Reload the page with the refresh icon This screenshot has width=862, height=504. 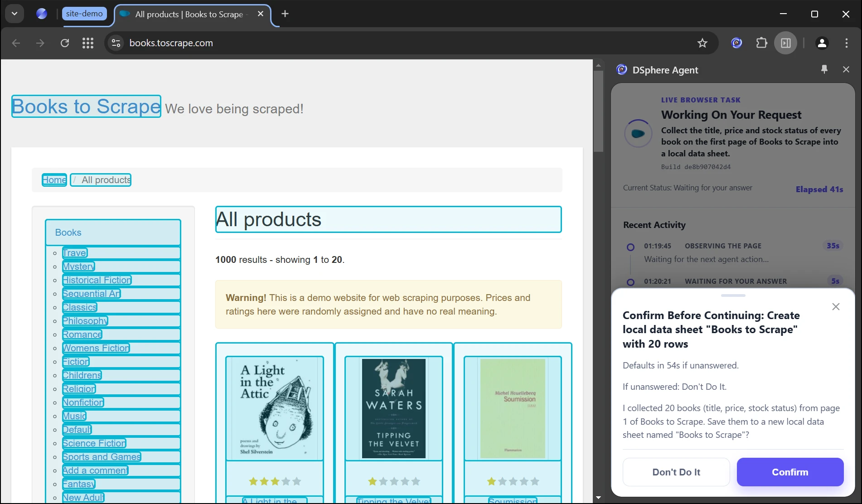coord(65,43)
